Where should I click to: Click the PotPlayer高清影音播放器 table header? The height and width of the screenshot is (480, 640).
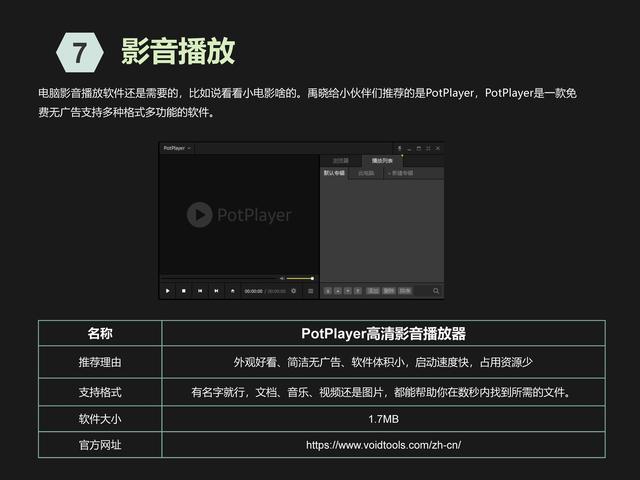[x=384, y=333]
